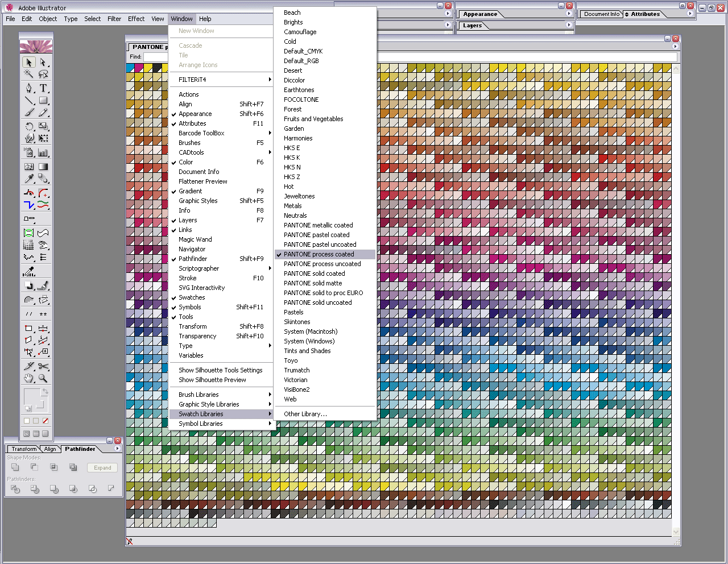Select the Selection (black arrow) tool
Viewport: 728px width, 564px height.
[29, 62]
